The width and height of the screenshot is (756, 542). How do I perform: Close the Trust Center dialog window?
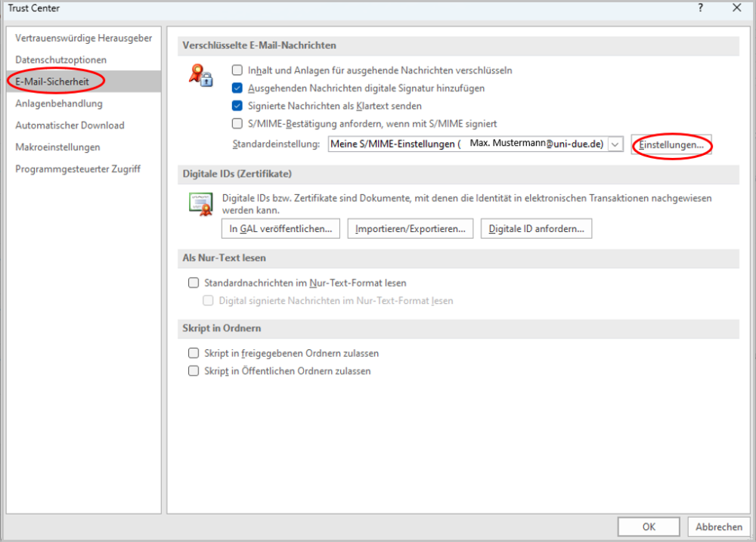point(736,8)
